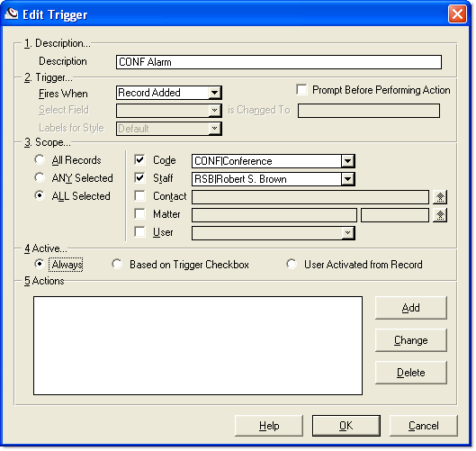This screenshot has height=451, width=476.
Task: Uncheck the Code scope checkbox
Action: click(139, 159)
